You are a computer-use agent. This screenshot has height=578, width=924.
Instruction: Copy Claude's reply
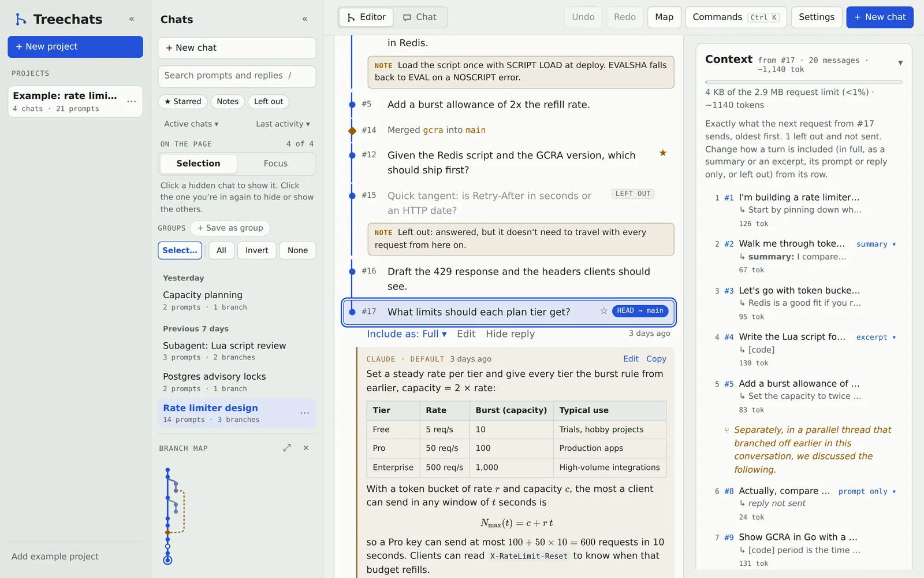pyautogui.click(x=656, y=359)
